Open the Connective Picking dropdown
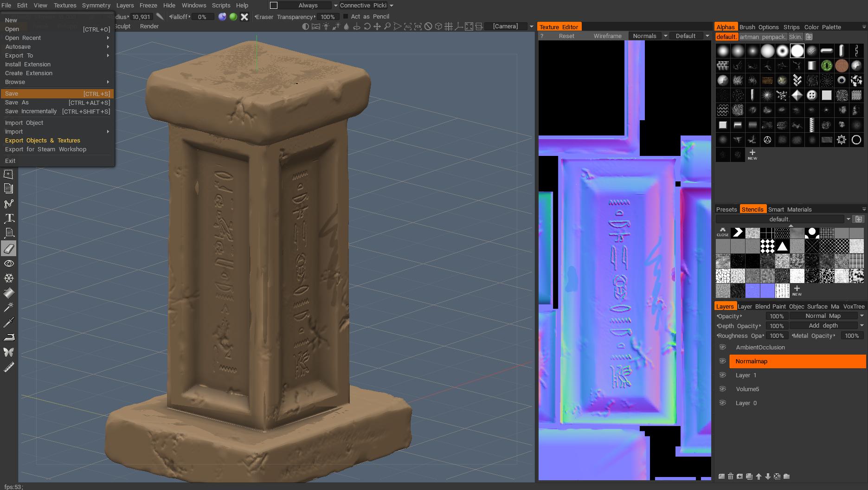This screenshot has height=490, width=868. [366, 6]
